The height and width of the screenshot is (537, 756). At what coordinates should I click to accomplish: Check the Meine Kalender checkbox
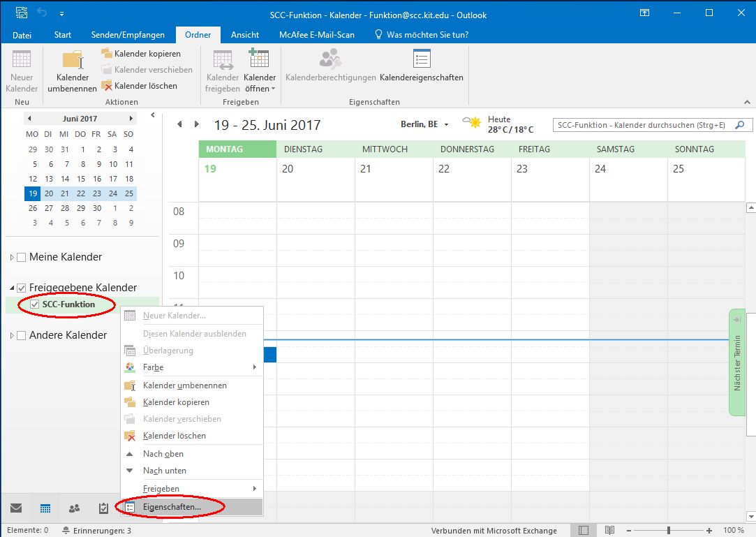click(x=22, y=257)
